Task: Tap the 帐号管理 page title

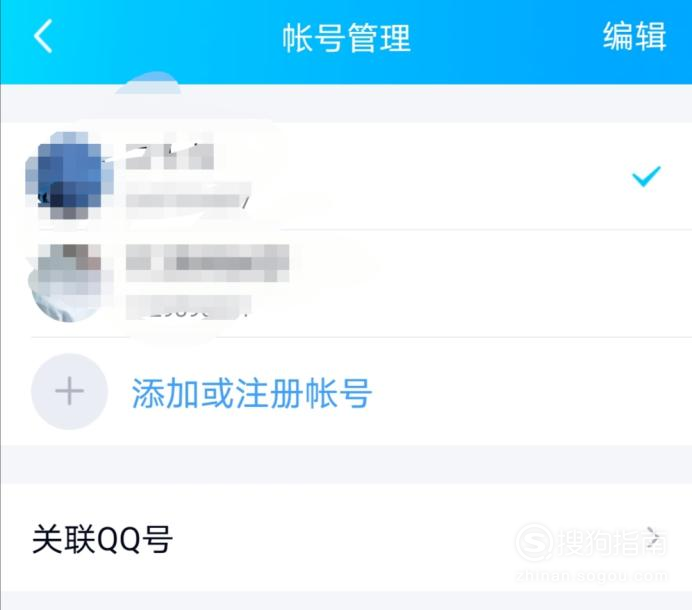Action: pyautogui.click(x=346, y=38)
